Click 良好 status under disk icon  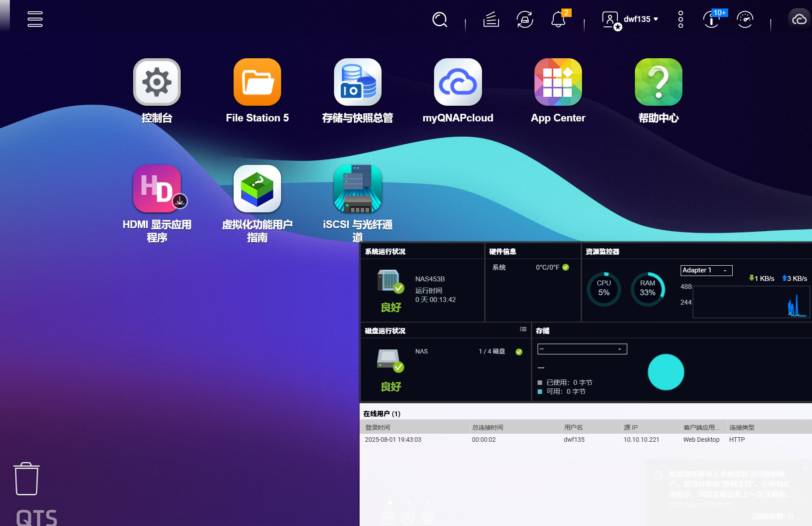(x=391, y=387)
